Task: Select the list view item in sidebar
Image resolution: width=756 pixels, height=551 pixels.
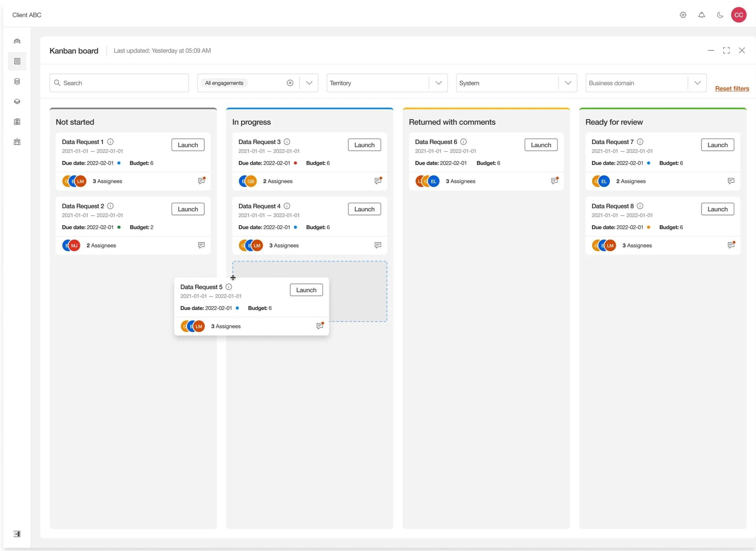Action: point(17,61)
